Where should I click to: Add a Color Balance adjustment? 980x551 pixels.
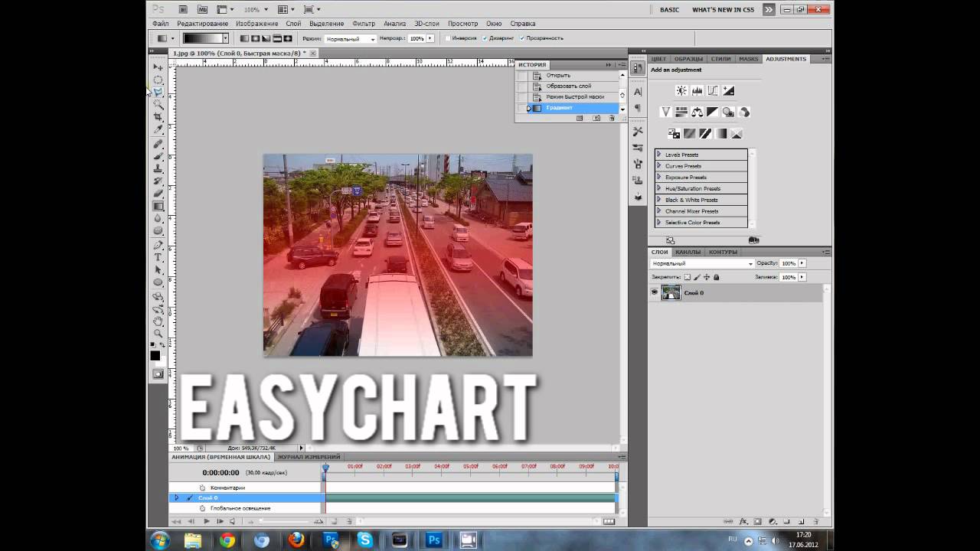pos(697,112)
